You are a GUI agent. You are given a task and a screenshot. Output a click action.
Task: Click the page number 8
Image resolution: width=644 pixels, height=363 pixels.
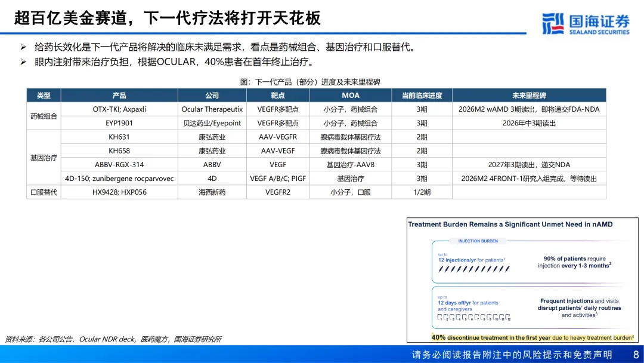coord(636,355)
